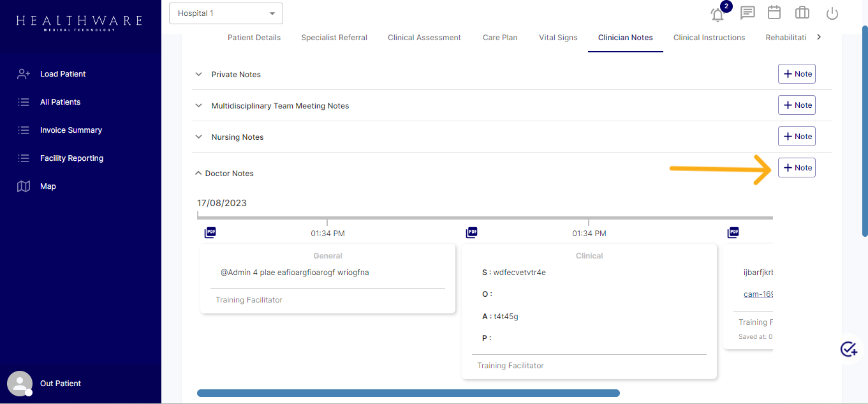
Task: Open PDF icon above Clinical note
Action: 471,233
